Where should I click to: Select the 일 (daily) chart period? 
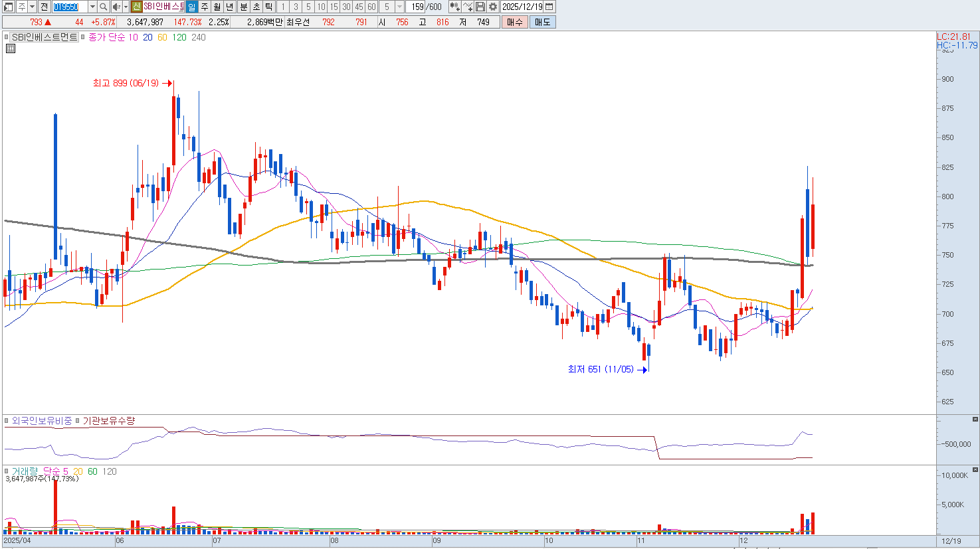coord(191,7)
